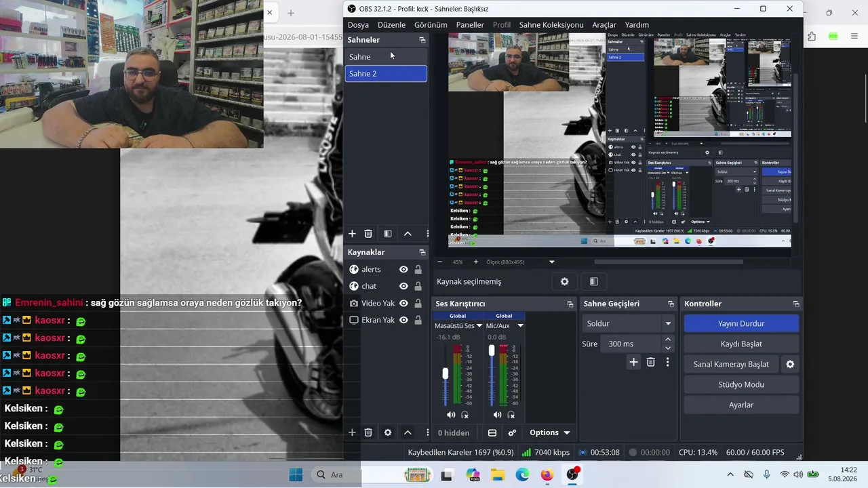Open Ayarlar settings button

741,405
